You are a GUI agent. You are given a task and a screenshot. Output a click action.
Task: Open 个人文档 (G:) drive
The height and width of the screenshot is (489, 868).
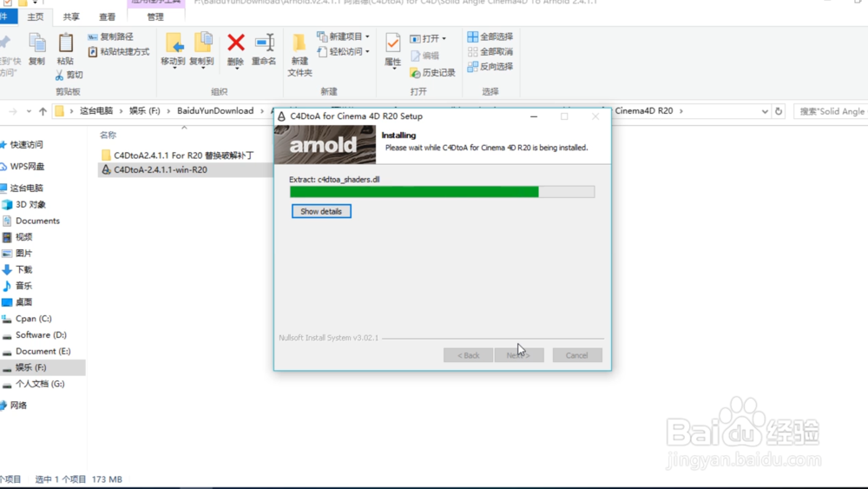tap(40, 383)
